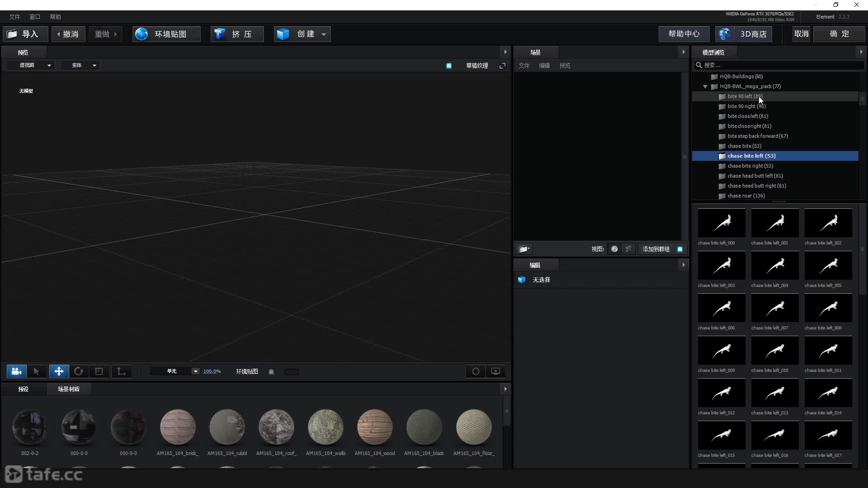The image size is (868, 488).
Task: Click the Extrude (挤压) button
Action: 237,34
